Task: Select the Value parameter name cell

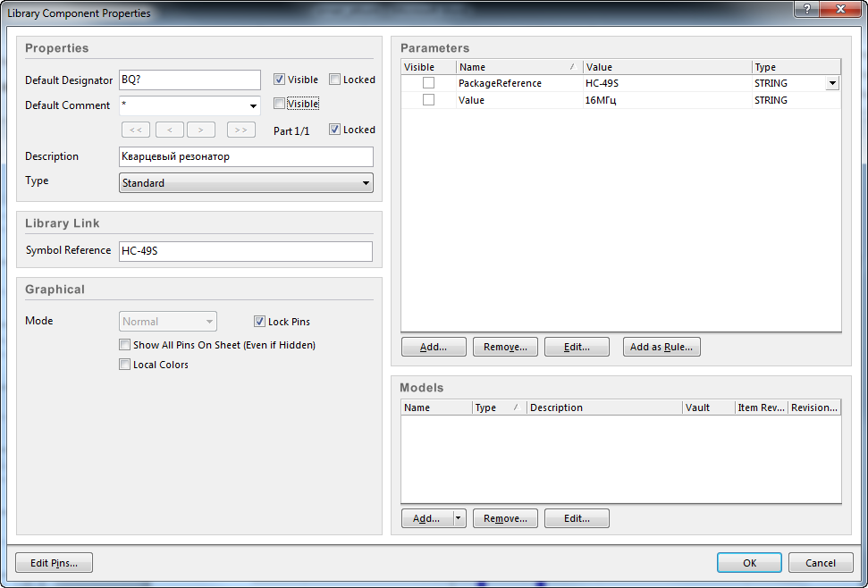Action: [x=519, y=100]
